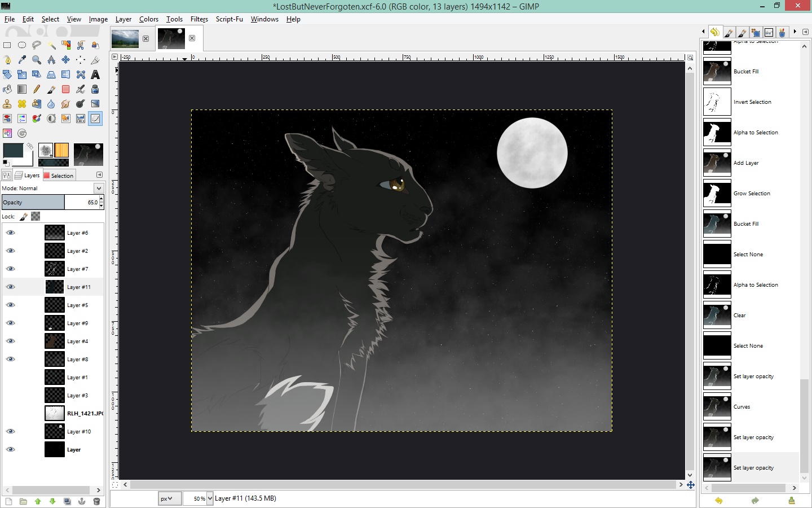Select the Blur/Sharpen droplet tool
Screen dimensions: 812x508
click(x=51, y=103)
